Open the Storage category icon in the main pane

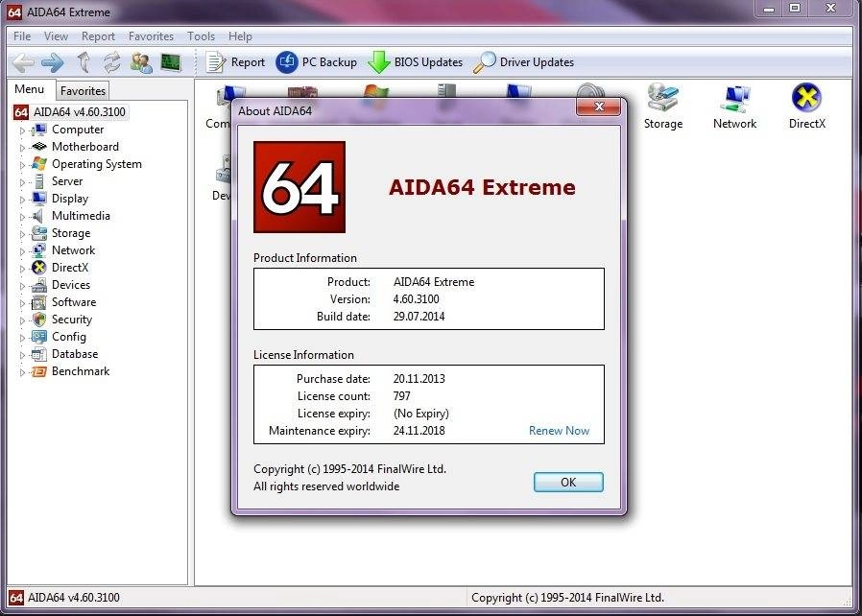(x=663, y=107)
